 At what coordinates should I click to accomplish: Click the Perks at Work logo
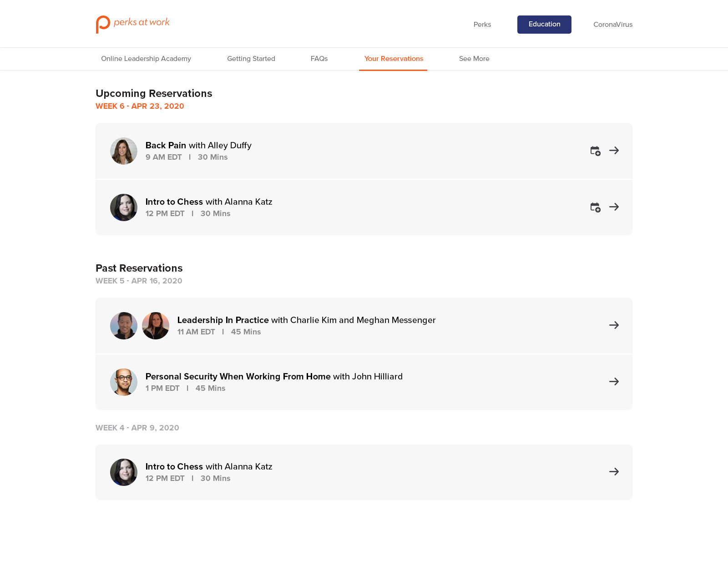pos(132,24)
